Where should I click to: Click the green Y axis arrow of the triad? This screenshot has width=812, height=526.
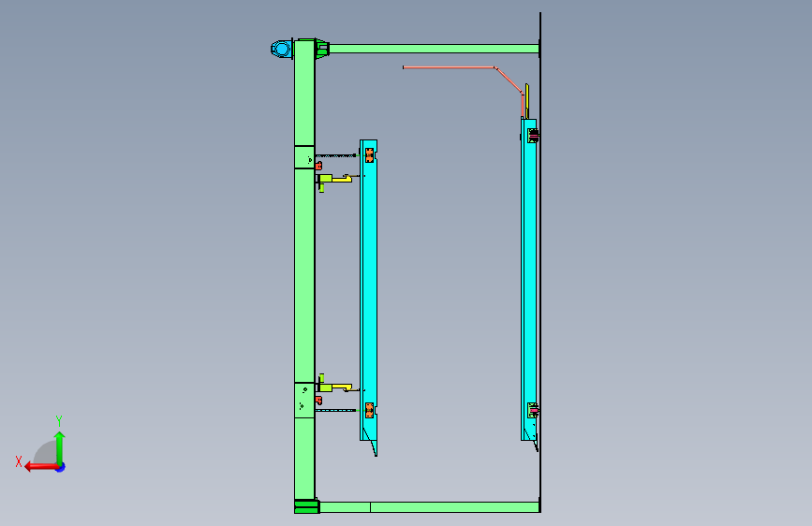click(60, 447)
